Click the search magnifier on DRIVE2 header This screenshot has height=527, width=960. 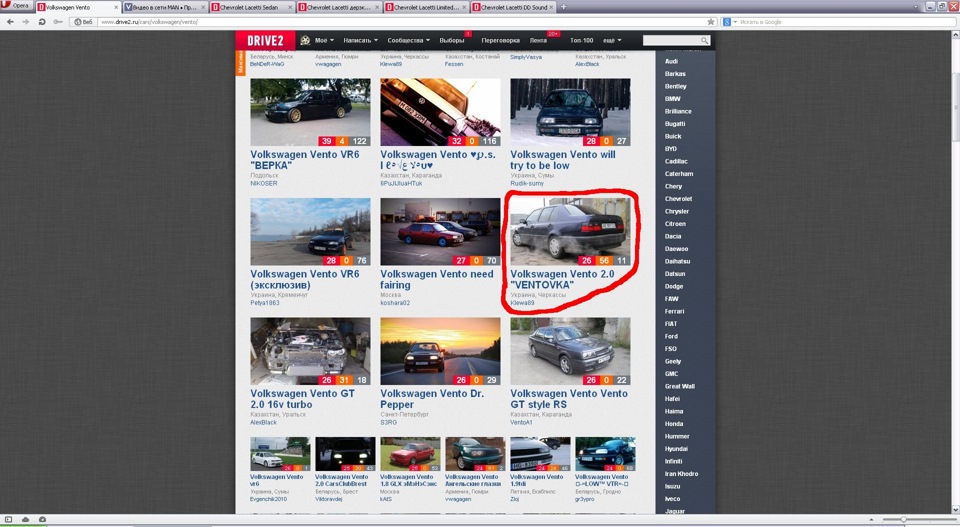[705, 40]
